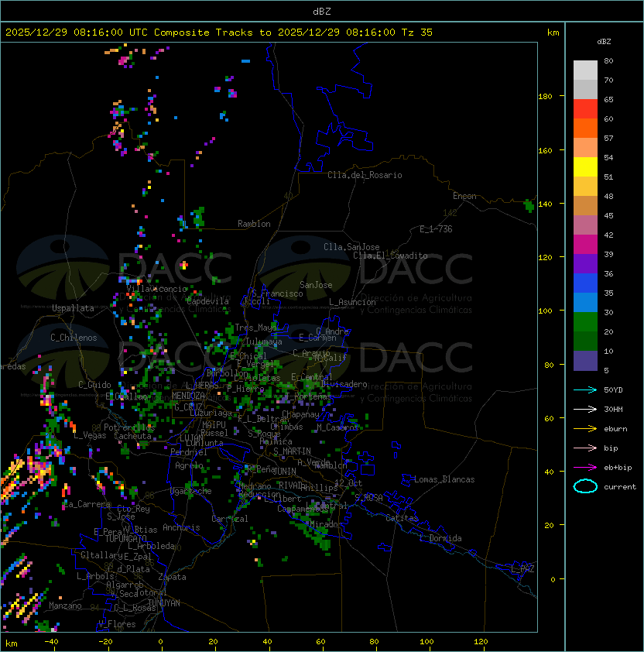This screenshot has width=644, height=652.
Task: Pick the red swatch in dBZ scale
Action: 585,108
